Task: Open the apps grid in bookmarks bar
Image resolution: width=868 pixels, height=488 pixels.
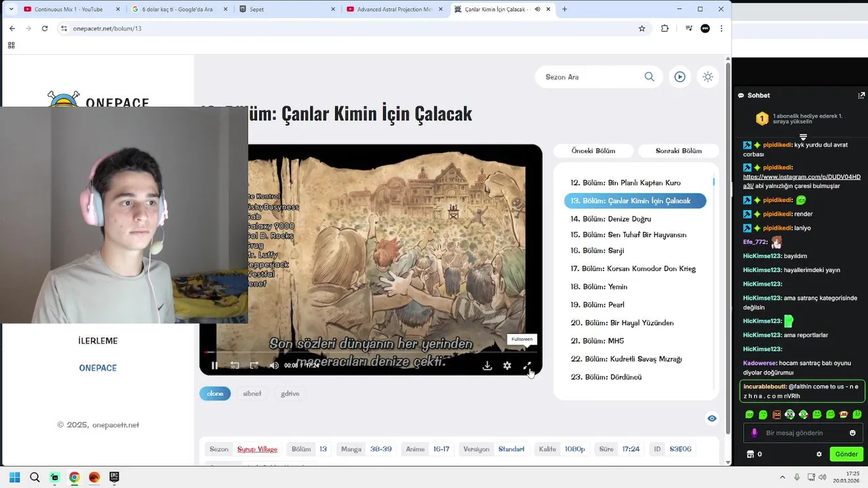Action: (x=11, y=45)
